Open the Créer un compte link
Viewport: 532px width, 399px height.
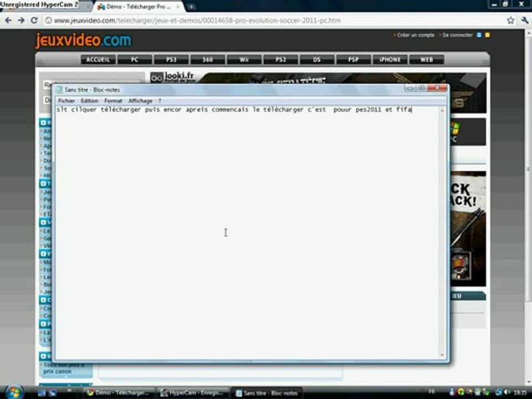414,35
